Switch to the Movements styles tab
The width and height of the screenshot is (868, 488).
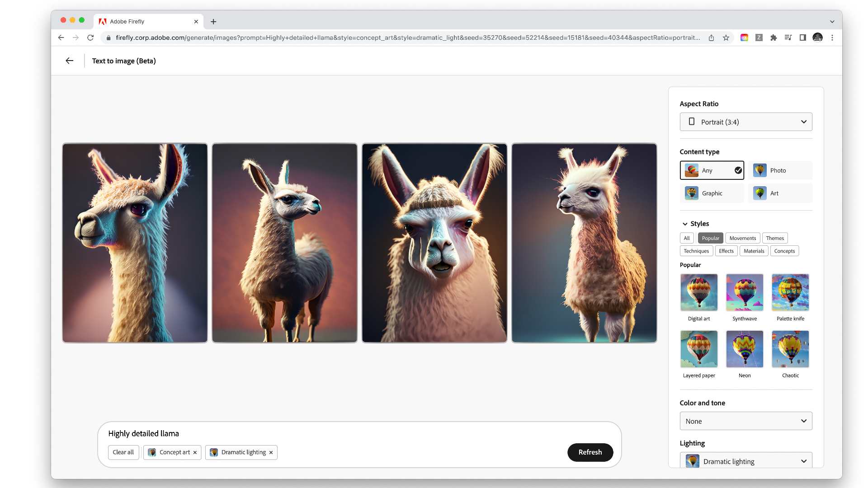743,238
